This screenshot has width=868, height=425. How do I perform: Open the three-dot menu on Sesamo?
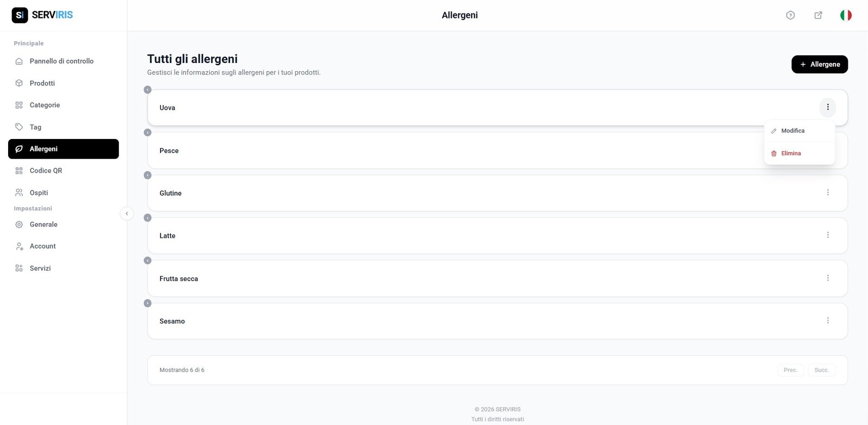[828, 320]
